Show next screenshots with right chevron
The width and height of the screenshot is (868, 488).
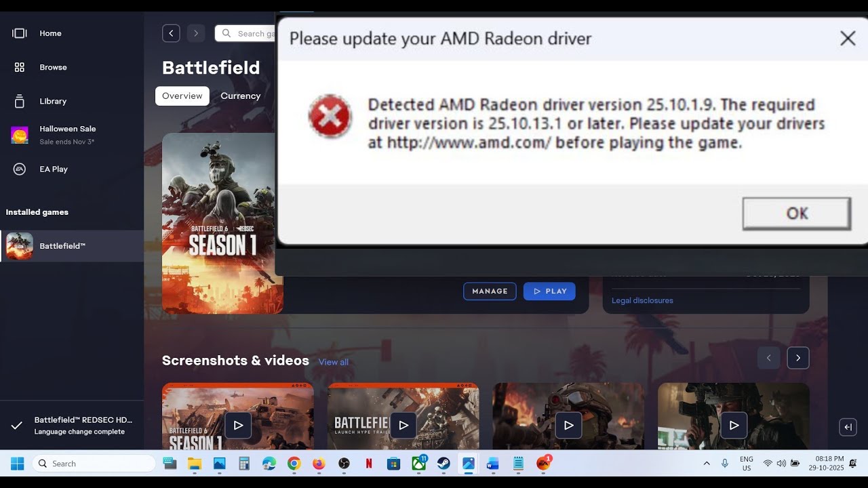798,358
